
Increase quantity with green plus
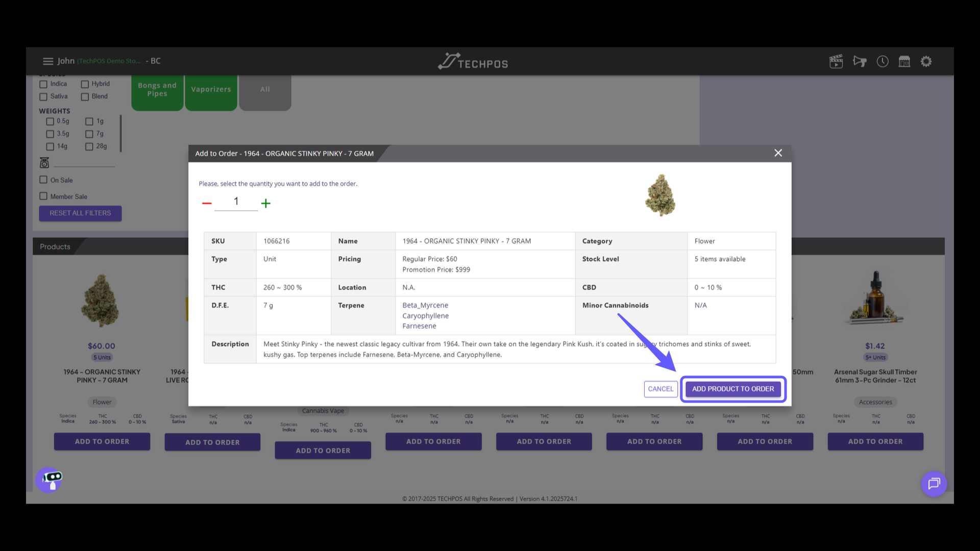266,203
